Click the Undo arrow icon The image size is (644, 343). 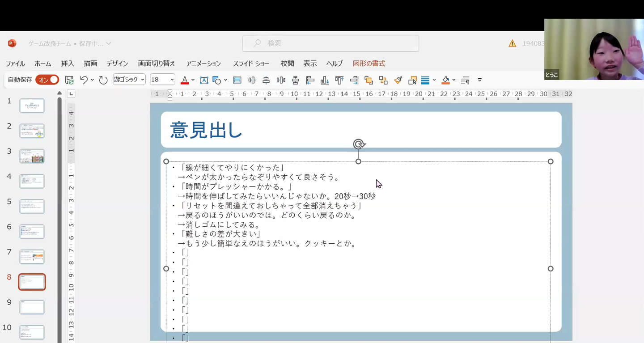84,80
